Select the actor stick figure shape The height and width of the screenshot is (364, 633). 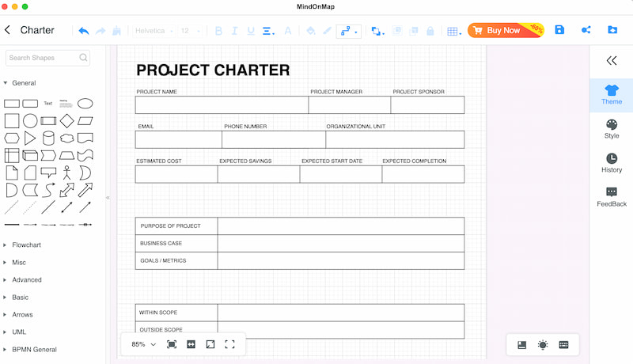[x=67, y=173]
